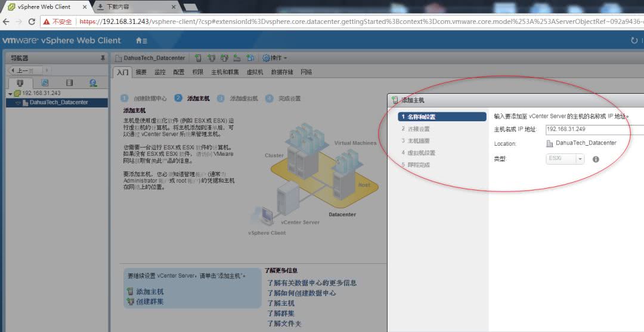
Task: Expand the DahuaTech_Datacenter tree node arrow
Action: (18, 103)
